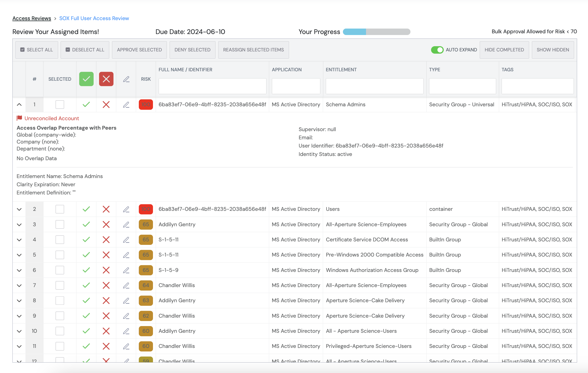Expand row 3 details chevron
The height and width of the screenshot is (373, 588).
(19, 225)
